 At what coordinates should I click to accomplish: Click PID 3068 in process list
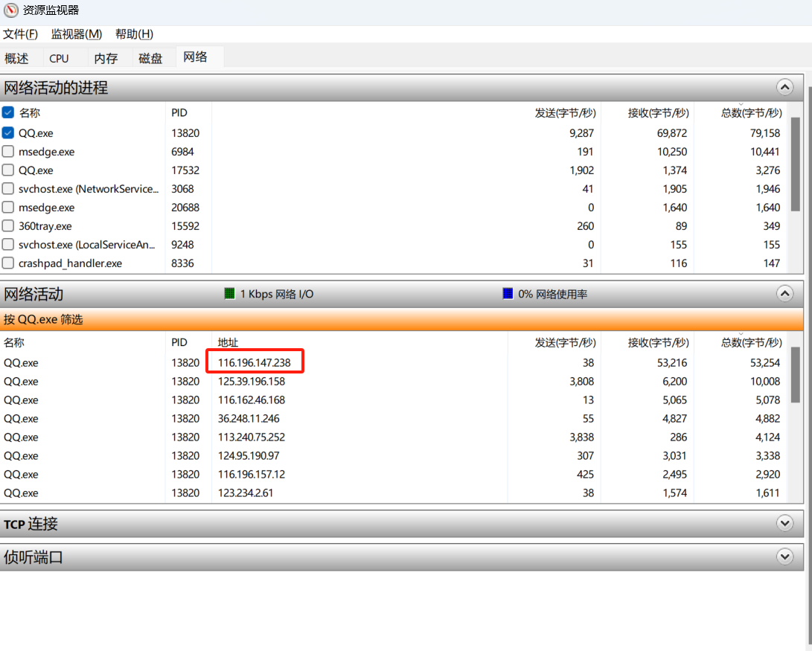(182, 189)
